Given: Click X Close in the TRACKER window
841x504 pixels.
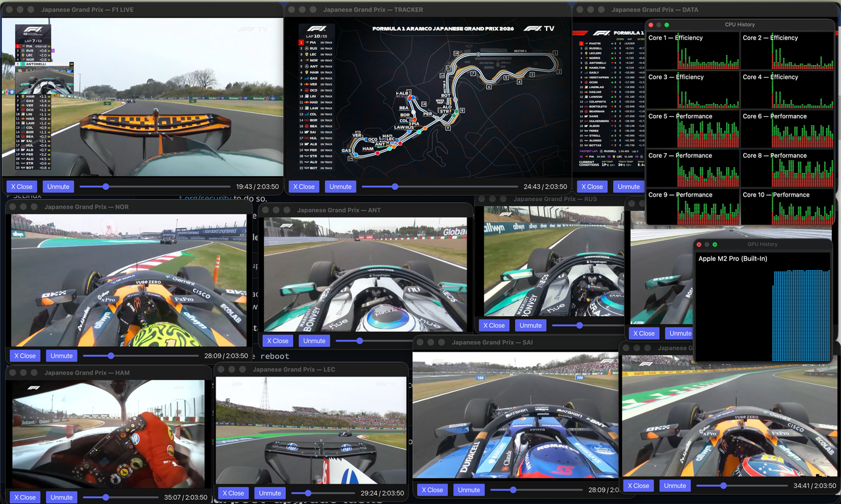Looking at the screenshot, I should coord(304,187).
